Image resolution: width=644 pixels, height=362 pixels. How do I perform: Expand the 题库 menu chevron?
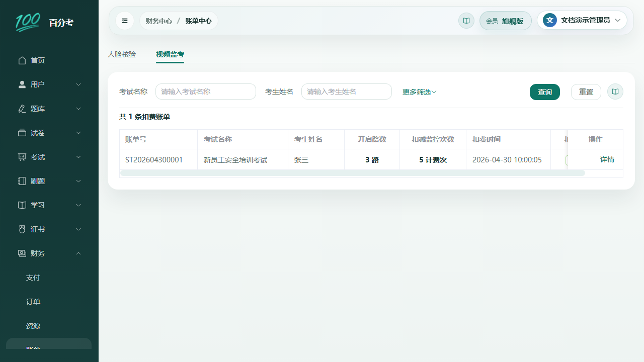click(x=78, y=109)
